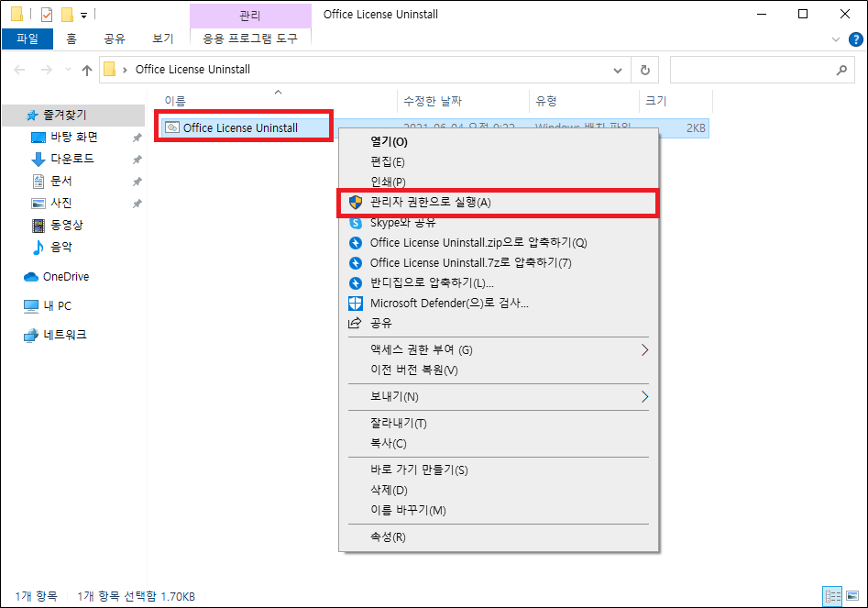Click Skype와 공유 menu entry
The height and width of the screenshot is (608, 868).
pyautogui.click(x=499, y=223)
